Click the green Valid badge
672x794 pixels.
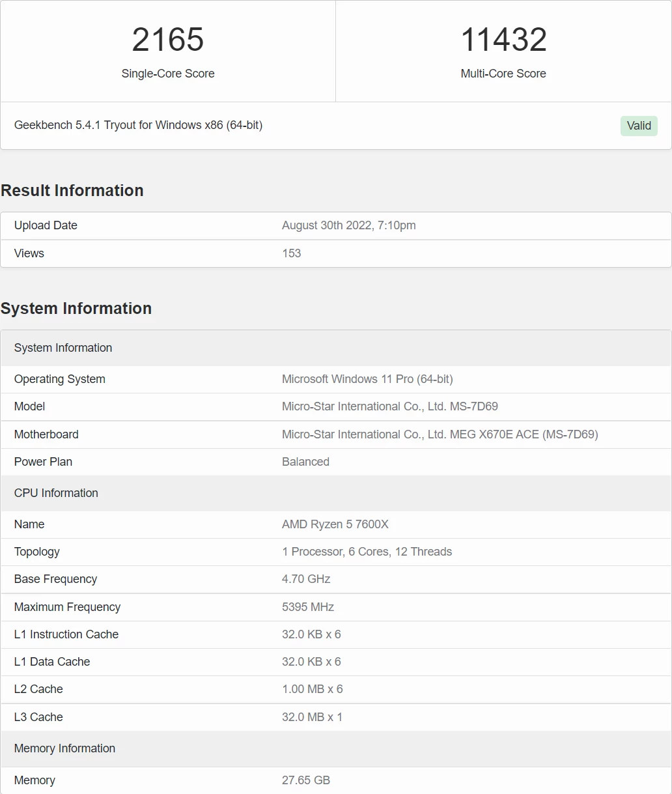pyautogui.click(x=639, y=126)
